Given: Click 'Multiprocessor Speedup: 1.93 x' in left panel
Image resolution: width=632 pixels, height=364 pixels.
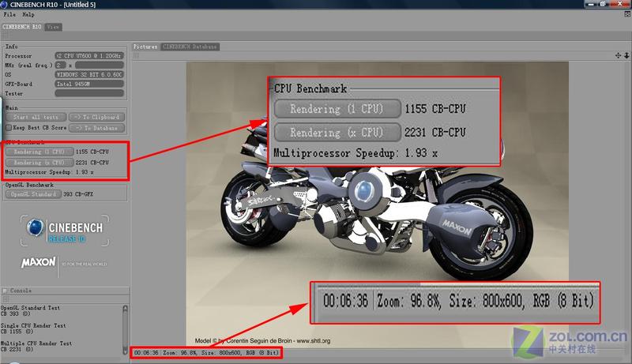Looking at the screenshot, I should [49, 172].
